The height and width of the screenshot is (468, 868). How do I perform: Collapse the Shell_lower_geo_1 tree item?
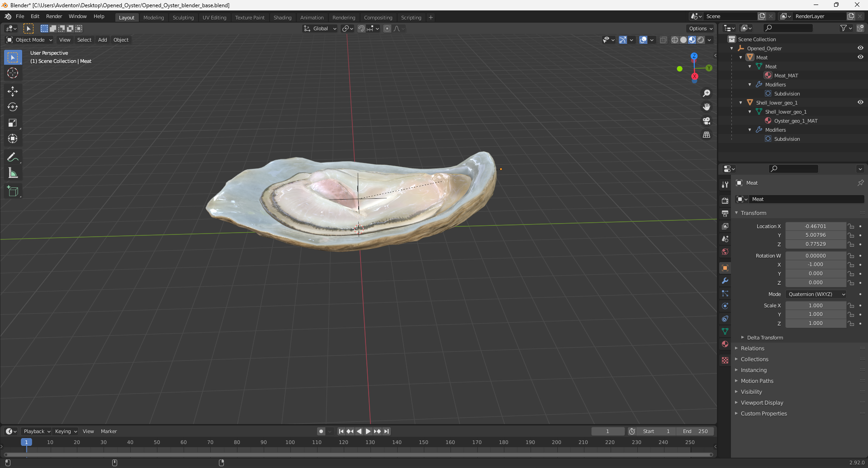pos(741,103)
